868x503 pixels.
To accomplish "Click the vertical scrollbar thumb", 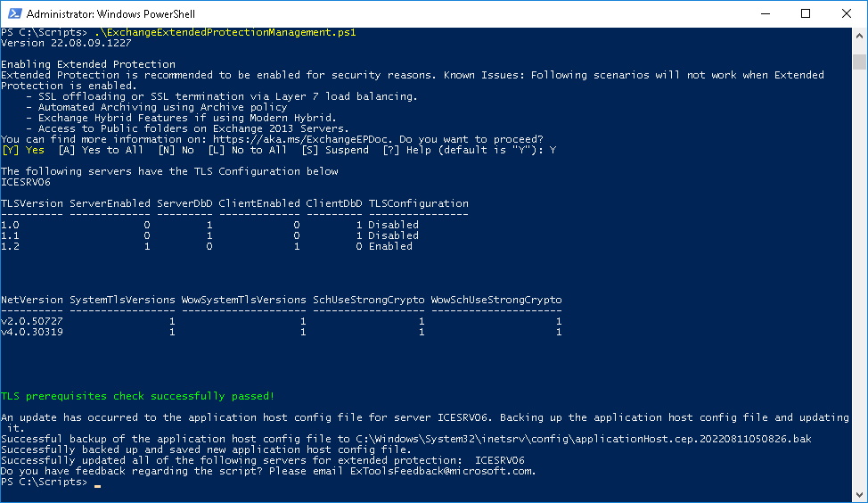I will (x=860, y=61).
